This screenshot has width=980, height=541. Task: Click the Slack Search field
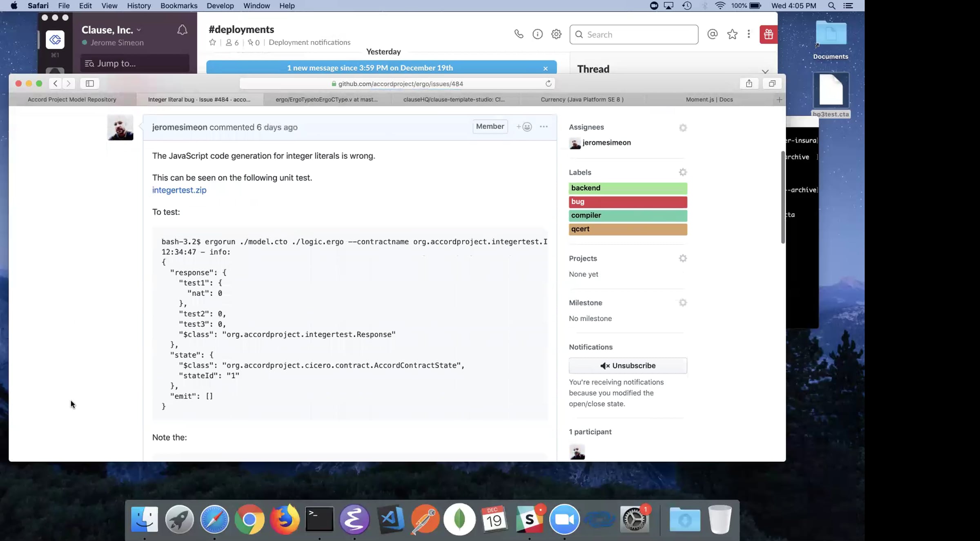pyautogui.click(x=634, y=35)
